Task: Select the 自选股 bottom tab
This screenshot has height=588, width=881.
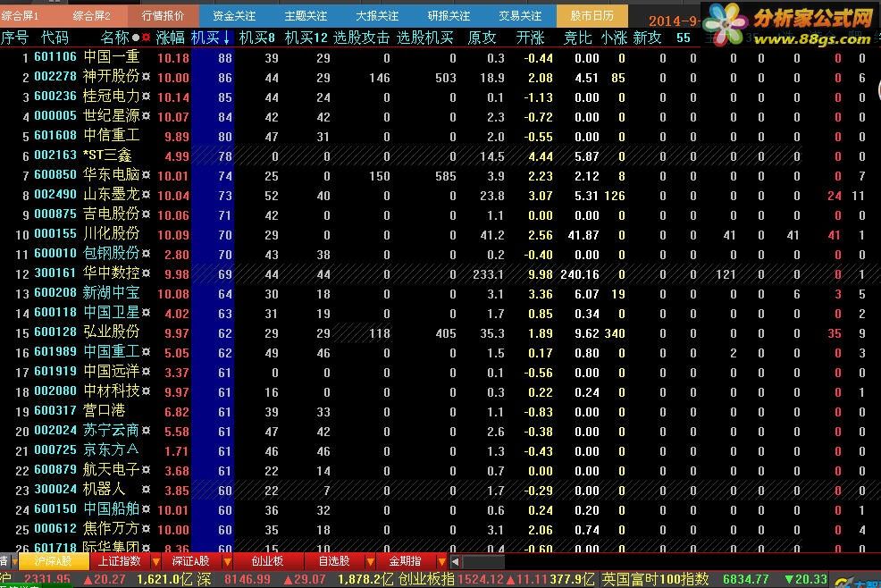Action: pyautogui.click(x=334, y=561)
